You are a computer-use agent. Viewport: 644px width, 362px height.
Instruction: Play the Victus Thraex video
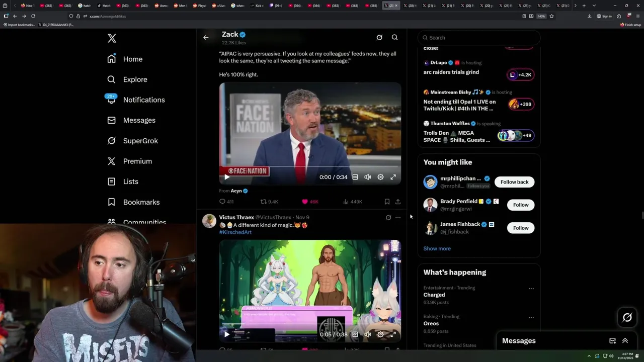[227, 334]
